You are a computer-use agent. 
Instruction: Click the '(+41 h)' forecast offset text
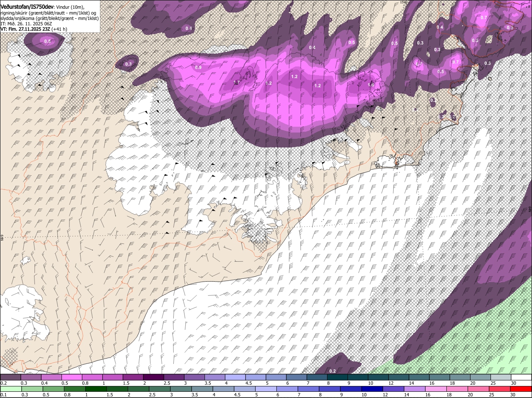coord(60,29)
